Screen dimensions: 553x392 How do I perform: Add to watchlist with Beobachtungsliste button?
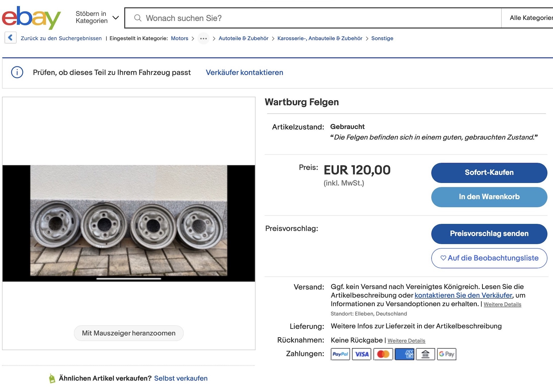coord(489,258)
